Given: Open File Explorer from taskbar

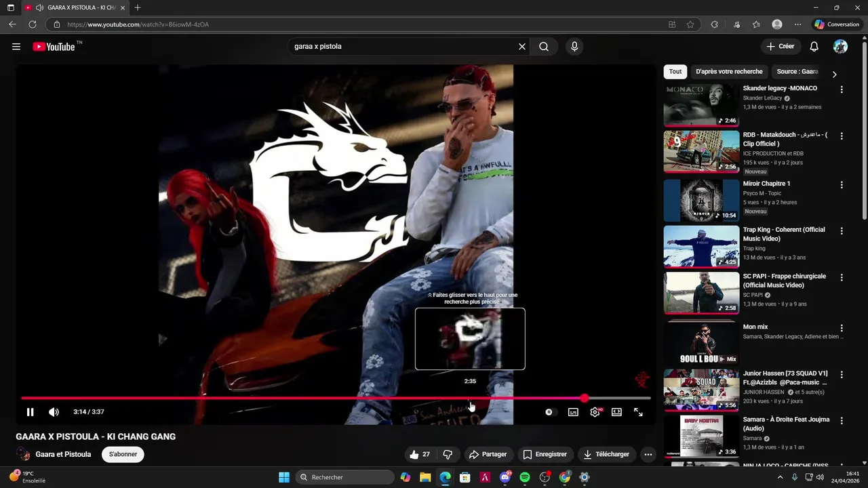Looking at the screenshot, I should [425, 477].
